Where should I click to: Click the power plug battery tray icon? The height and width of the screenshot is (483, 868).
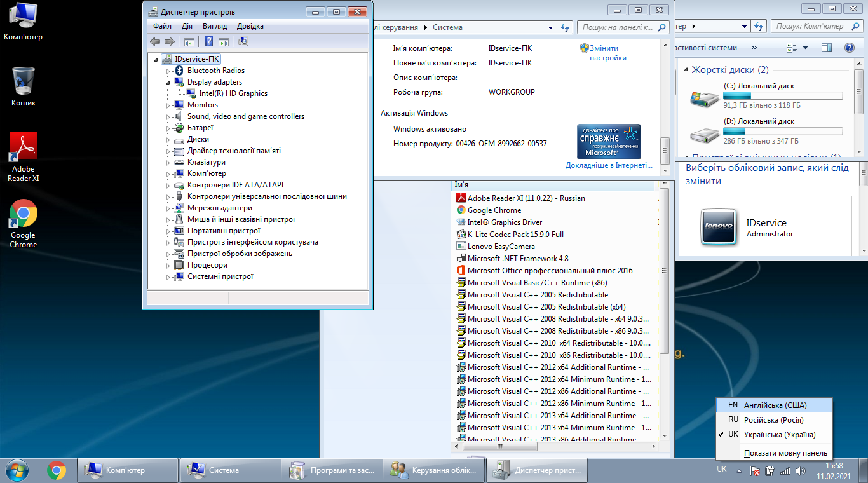770,471
